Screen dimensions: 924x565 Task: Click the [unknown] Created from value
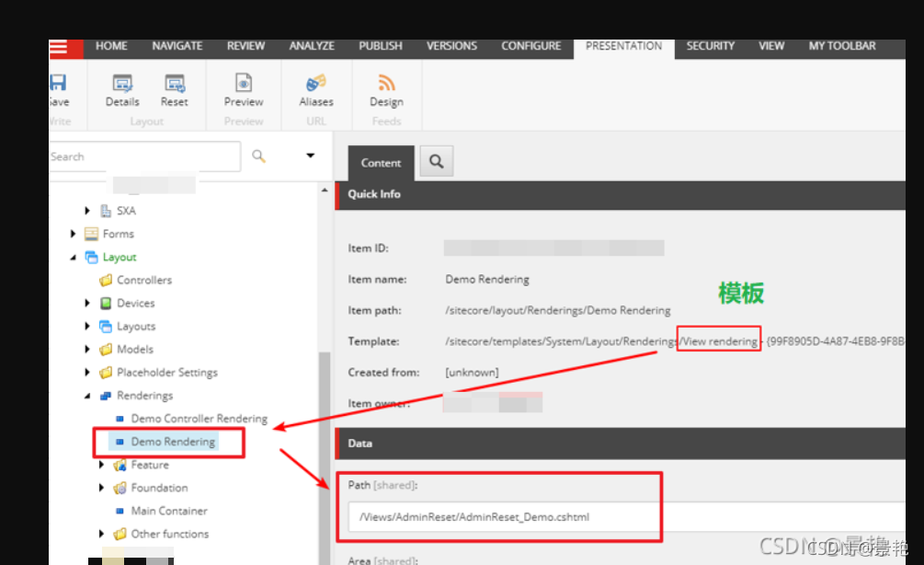coord(472,373)
